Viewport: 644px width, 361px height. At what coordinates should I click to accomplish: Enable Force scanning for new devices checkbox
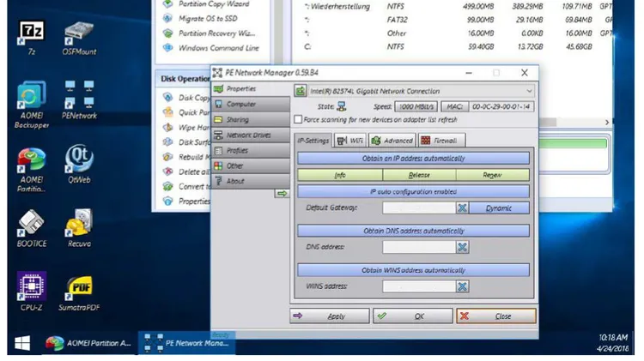[298, 120]
